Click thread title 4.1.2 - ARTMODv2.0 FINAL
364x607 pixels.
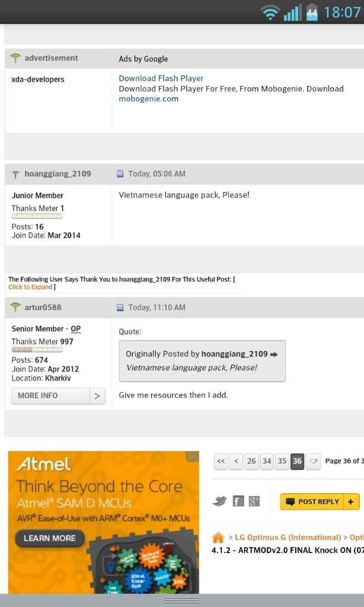(288, 550)
